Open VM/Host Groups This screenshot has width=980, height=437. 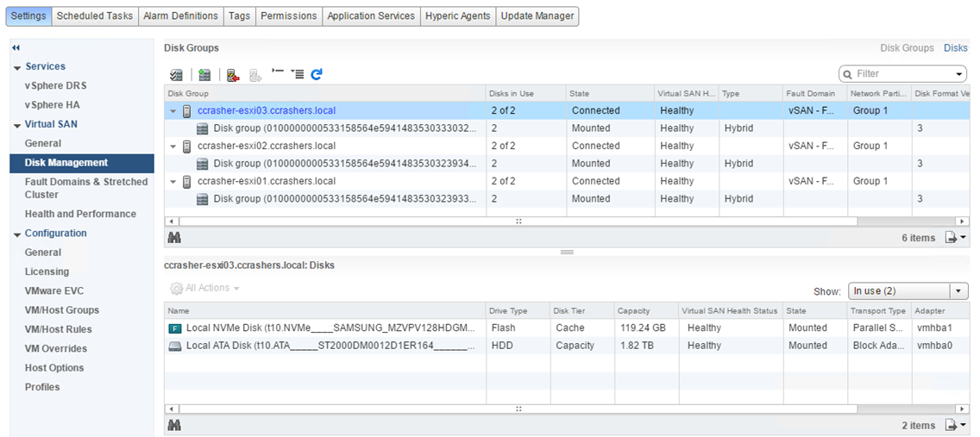tap(62, 310)
